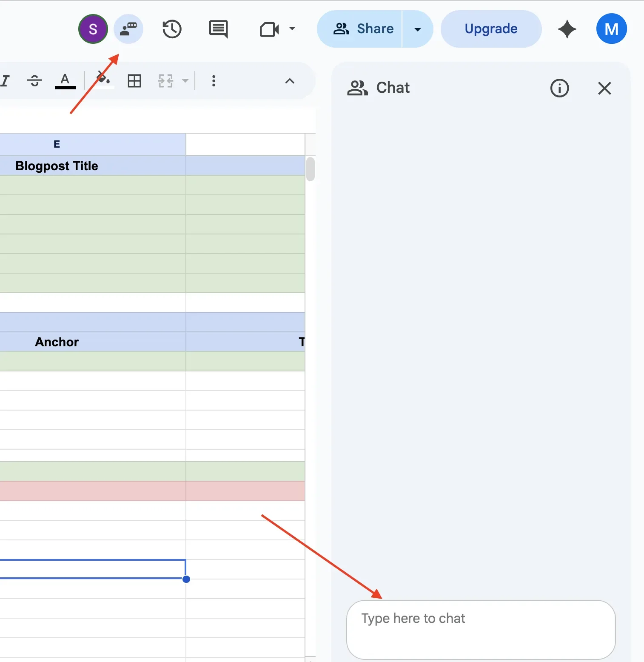This screenshot has width=644, height=662.
Task: Toggle the show chat icon
Action: pos(128,29)
